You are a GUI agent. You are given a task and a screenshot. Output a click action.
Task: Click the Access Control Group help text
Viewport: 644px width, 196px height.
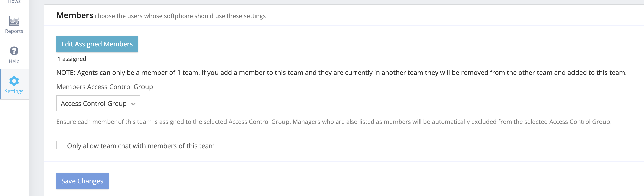tap(334, 122)
